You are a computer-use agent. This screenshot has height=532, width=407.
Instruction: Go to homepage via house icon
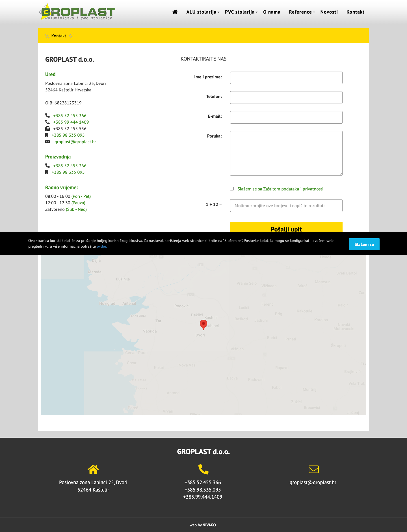click(x=175, y=12)
